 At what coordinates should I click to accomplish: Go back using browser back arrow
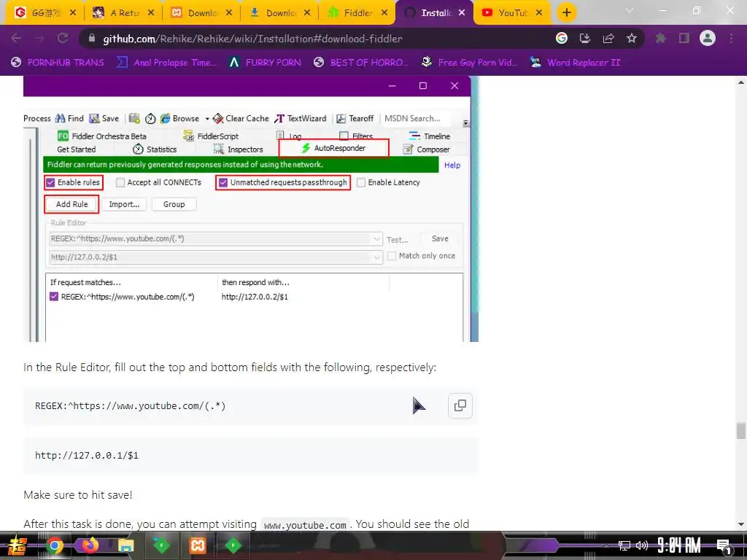pos(16,38)
